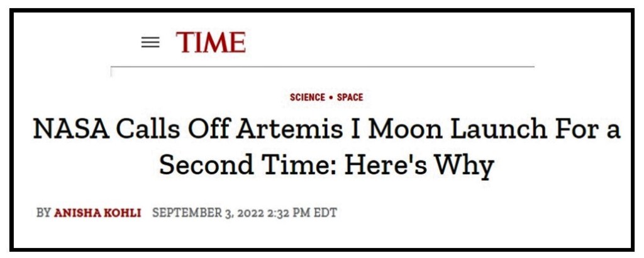Click "Here's Why" at headline end

click(411, 165)
